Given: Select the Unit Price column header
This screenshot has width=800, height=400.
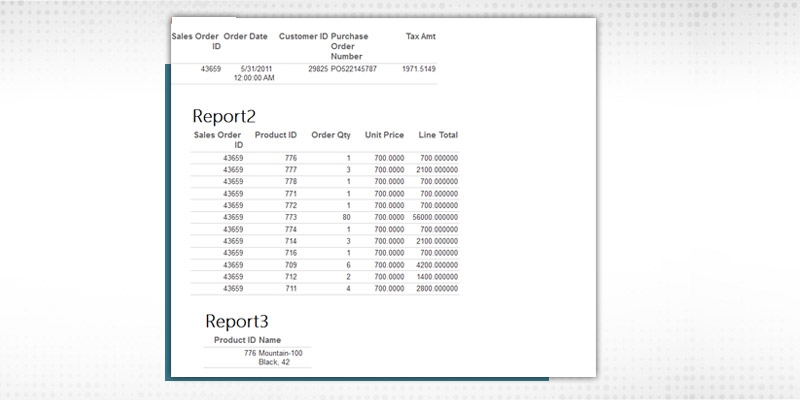Looking at the screenshot, I should [x=384, y=134].
